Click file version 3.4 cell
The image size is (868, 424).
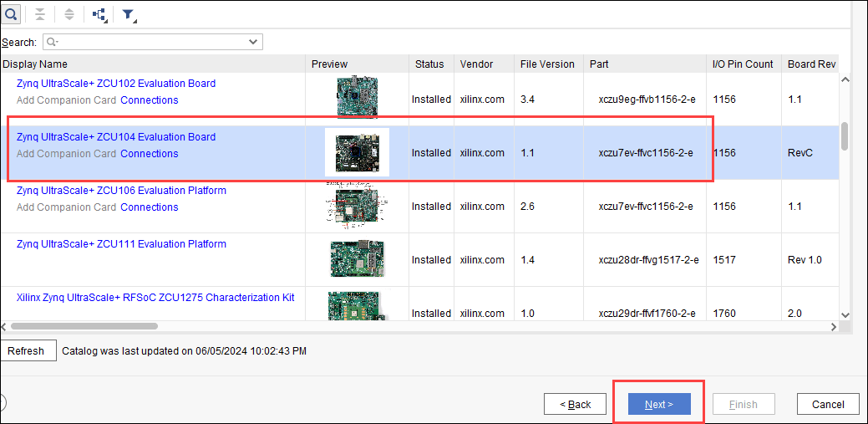pyautogui.click(x=527, y=100)
